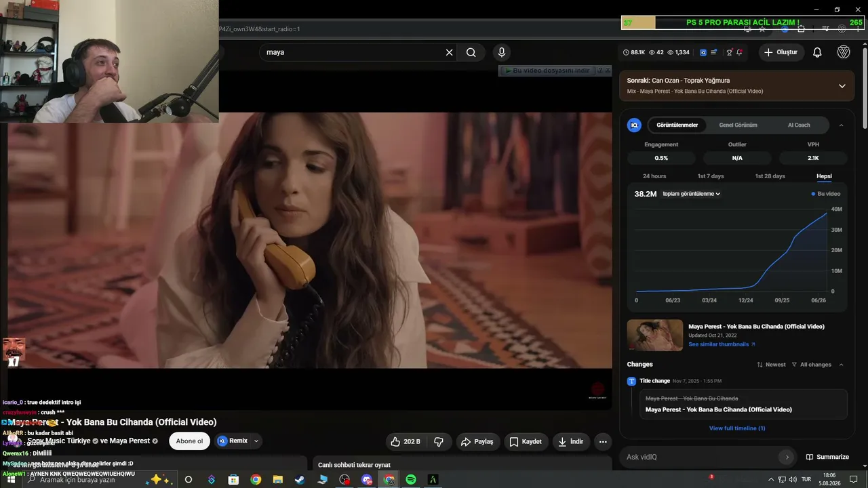This screenshot has height=488, width=868.
Task: Click the Remix button
Action: (x=233, y=441)
